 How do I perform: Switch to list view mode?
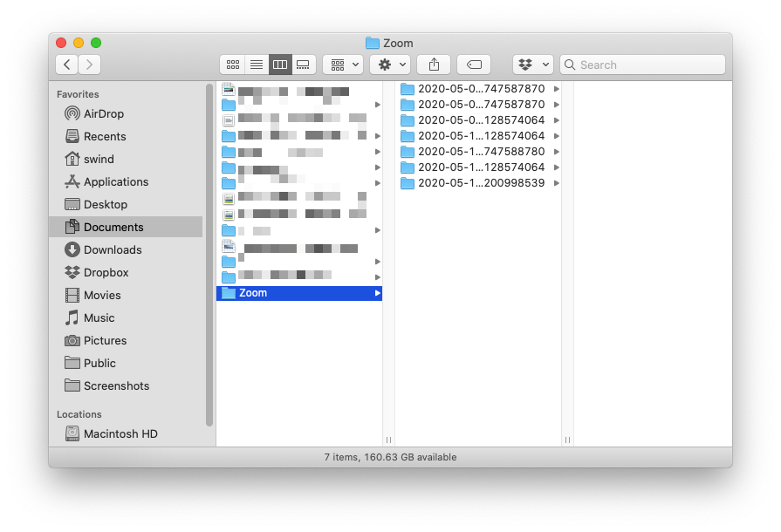coord(256,64)
